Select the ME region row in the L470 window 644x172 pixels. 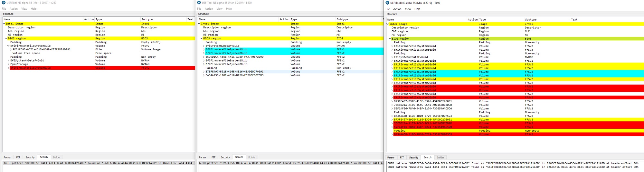(x=291, y=35)
